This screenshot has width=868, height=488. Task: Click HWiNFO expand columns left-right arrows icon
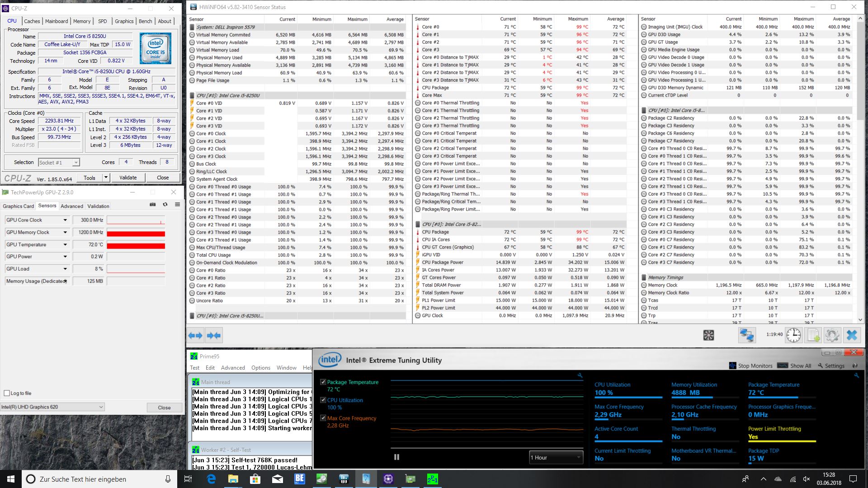tap(195, 335)
